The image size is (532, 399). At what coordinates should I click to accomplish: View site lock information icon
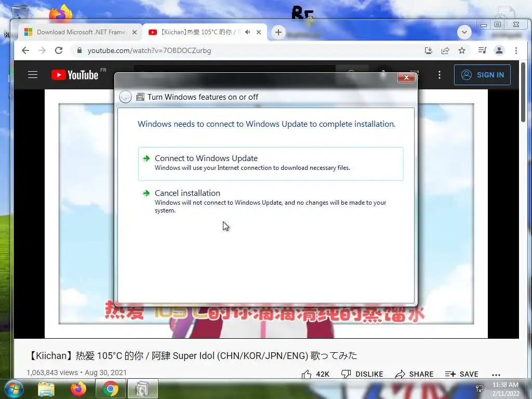[79, 50]
